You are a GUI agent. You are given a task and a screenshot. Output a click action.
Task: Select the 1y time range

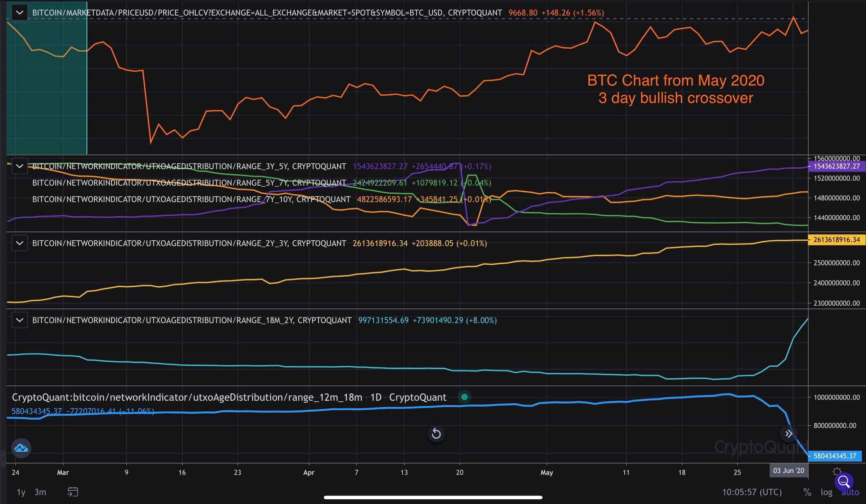tap(21, 492)
